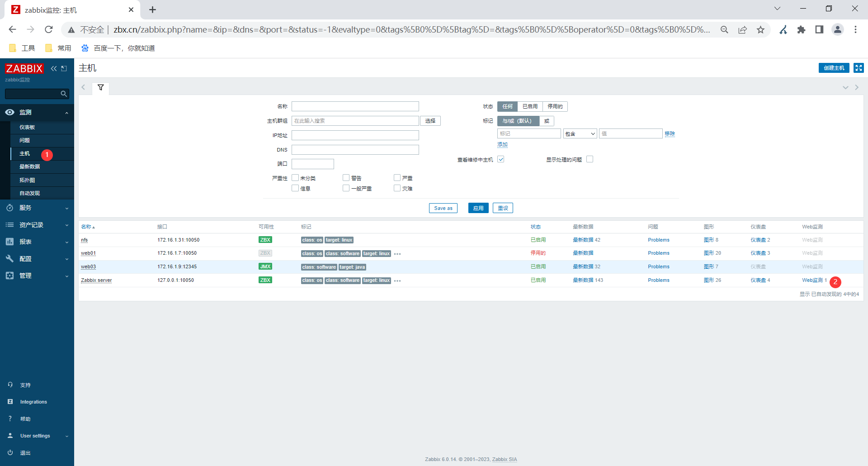Click the Save as button
The image size is (868, 466).
click(443, 208)
